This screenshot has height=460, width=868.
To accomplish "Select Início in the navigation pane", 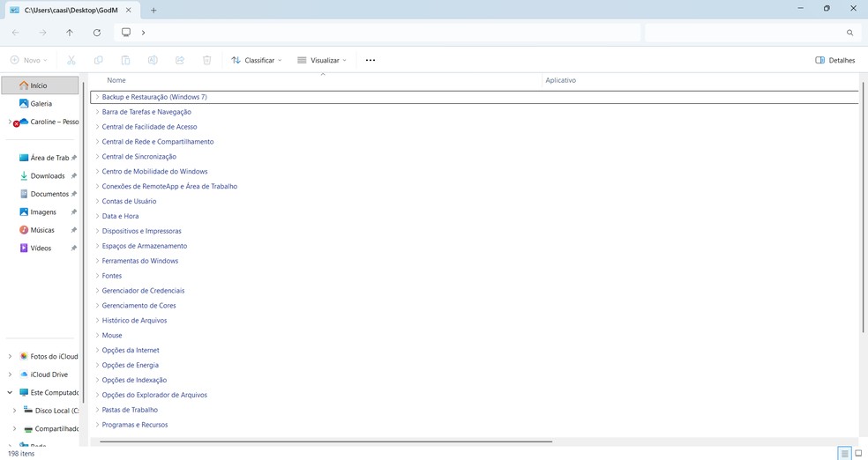I will 40,85.
